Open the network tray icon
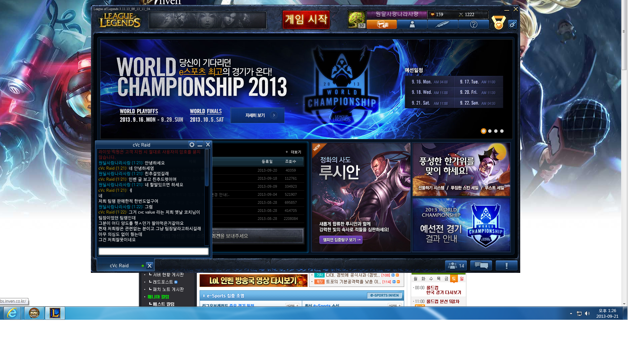This screenshot has width=644, height=362. click(579, 313)
